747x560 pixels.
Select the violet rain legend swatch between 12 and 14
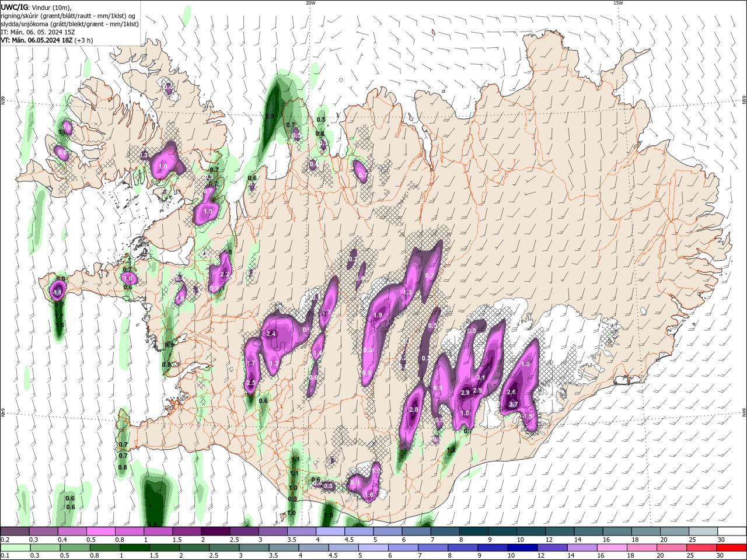[x=552, y=548]
